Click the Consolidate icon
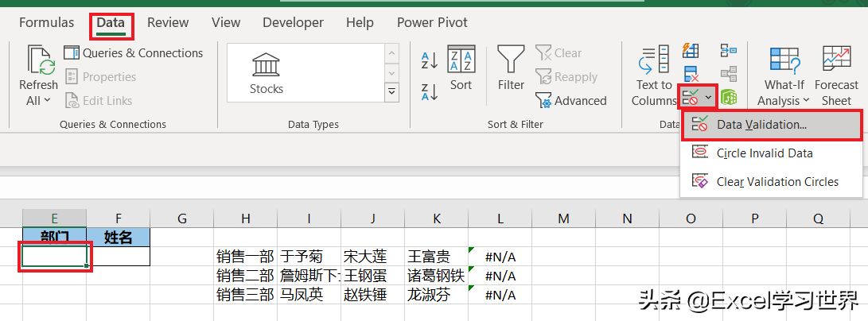Screen dimensions: 868x321 (727, 52)
